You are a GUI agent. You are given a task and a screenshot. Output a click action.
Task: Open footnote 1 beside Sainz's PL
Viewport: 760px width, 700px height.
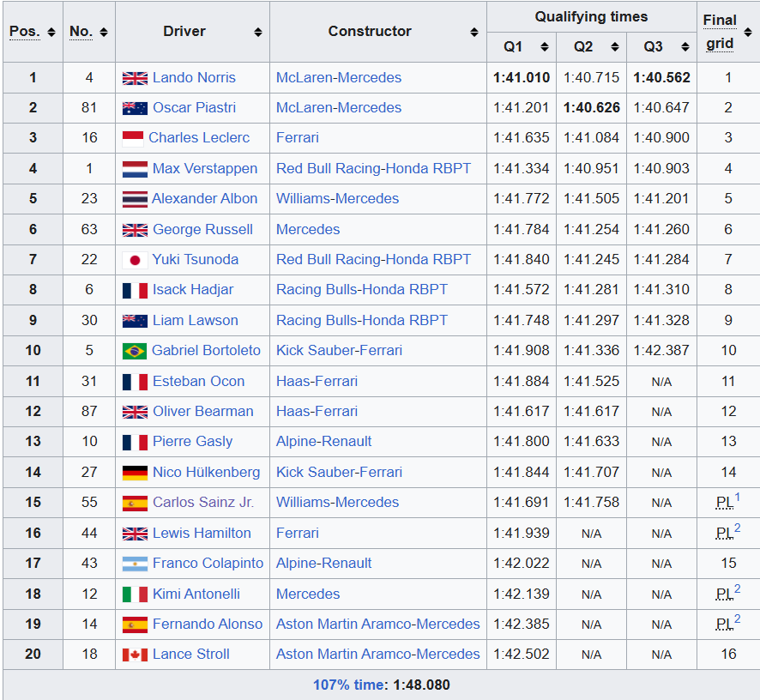pyautogui.click(x=737, y=497)
